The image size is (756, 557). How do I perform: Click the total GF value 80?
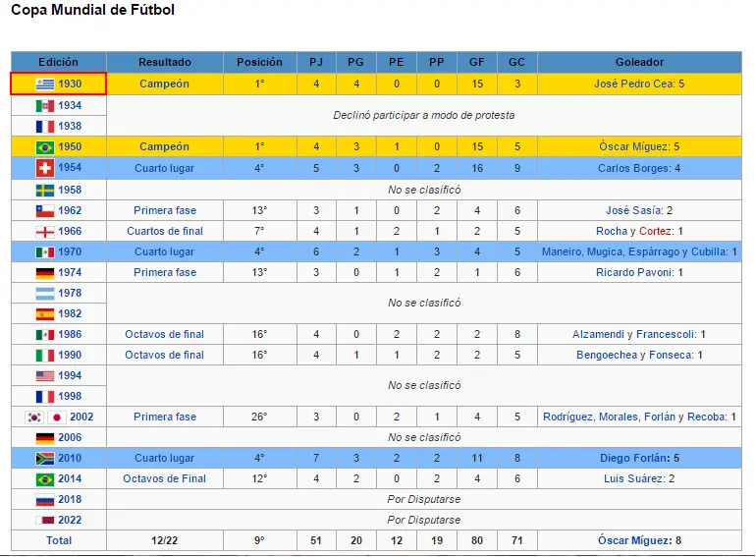point(477,540)
